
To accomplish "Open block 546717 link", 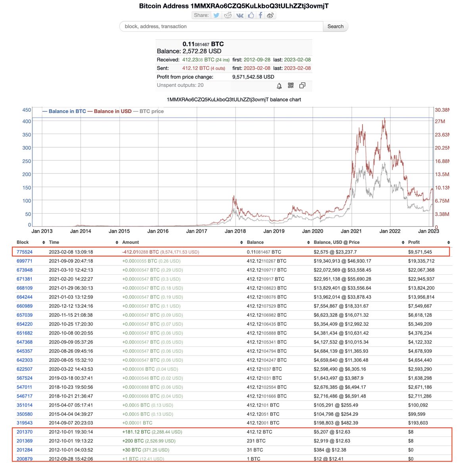I will (25, 396).
